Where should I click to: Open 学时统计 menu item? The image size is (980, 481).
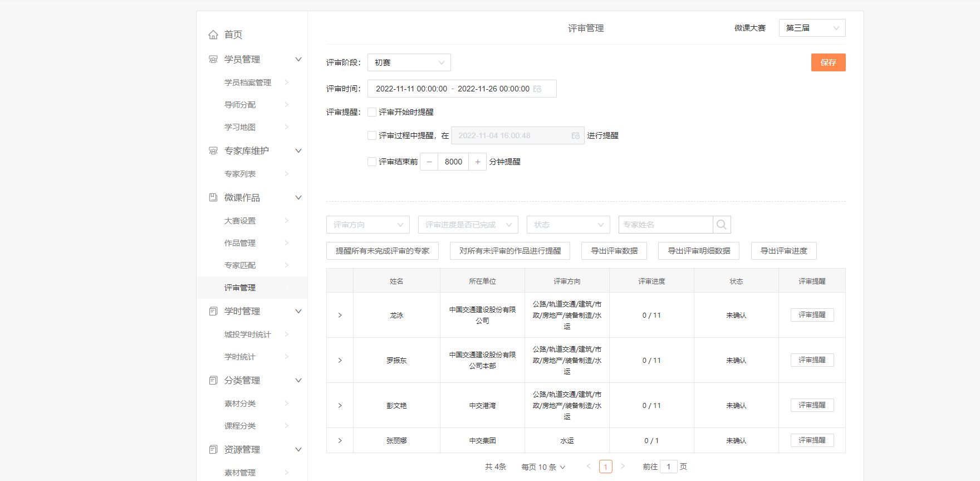[252, 357]
